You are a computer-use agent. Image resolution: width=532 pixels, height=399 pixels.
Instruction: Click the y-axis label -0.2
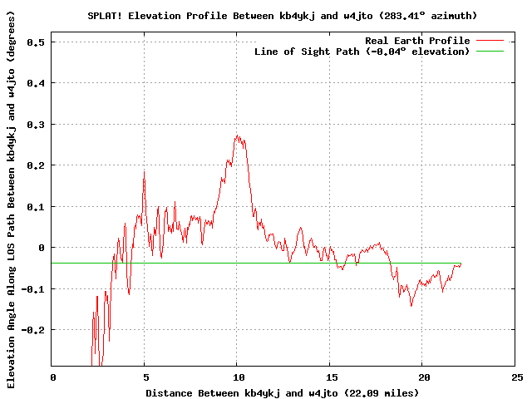click(x=33, y=330)
